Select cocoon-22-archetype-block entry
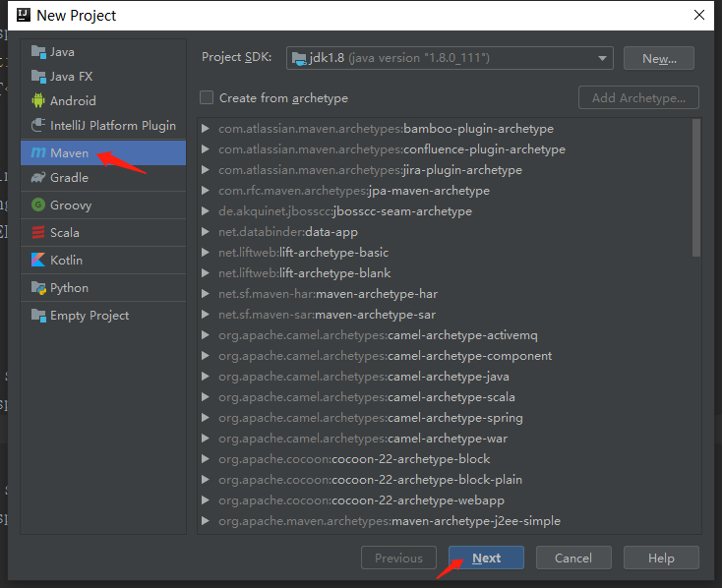 (x=354, y=459)
